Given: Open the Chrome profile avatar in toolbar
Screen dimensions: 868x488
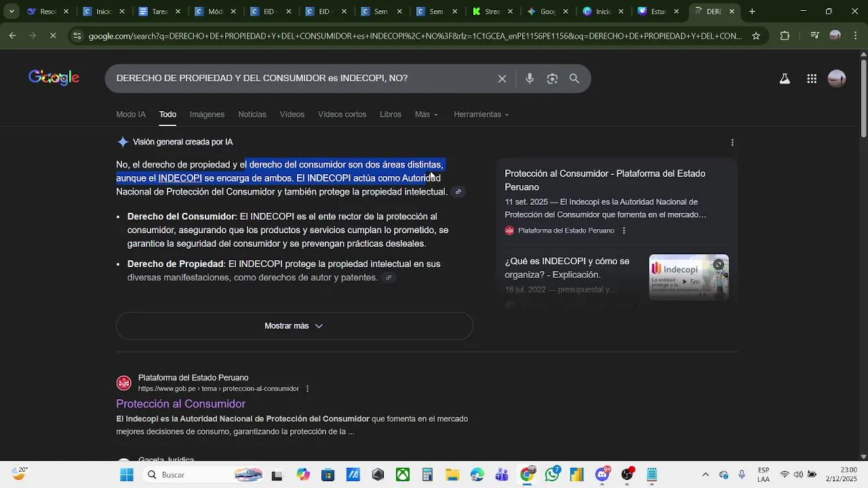Looking at the screenshot, I should coord(835,36).
